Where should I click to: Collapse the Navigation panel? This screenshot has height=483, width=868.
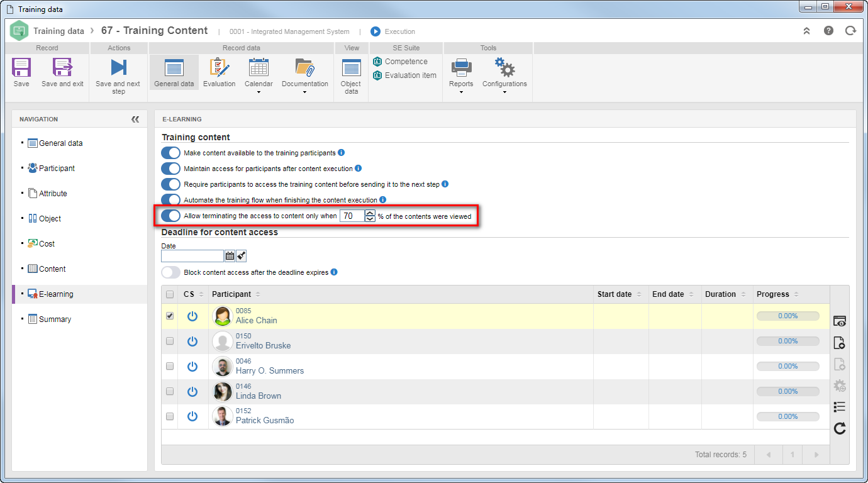coord(135,119)
